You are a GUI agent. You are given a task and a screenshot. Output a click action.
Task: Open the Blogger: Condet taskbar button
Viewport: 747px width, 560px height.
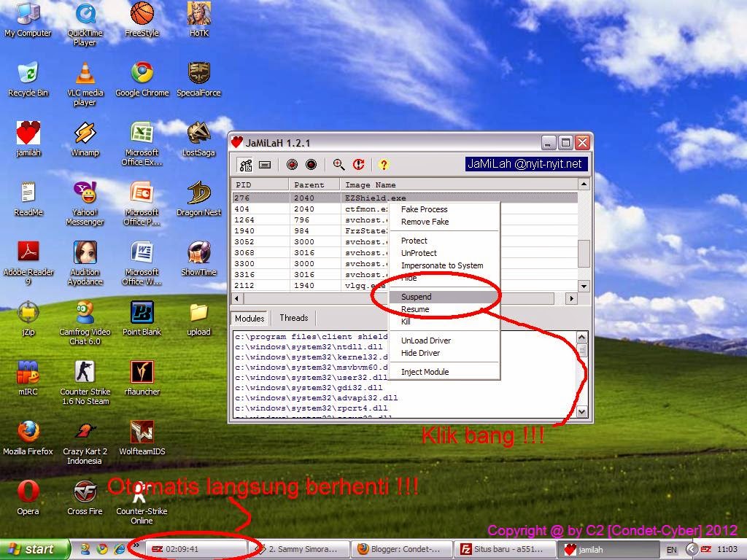coord(402,549)
